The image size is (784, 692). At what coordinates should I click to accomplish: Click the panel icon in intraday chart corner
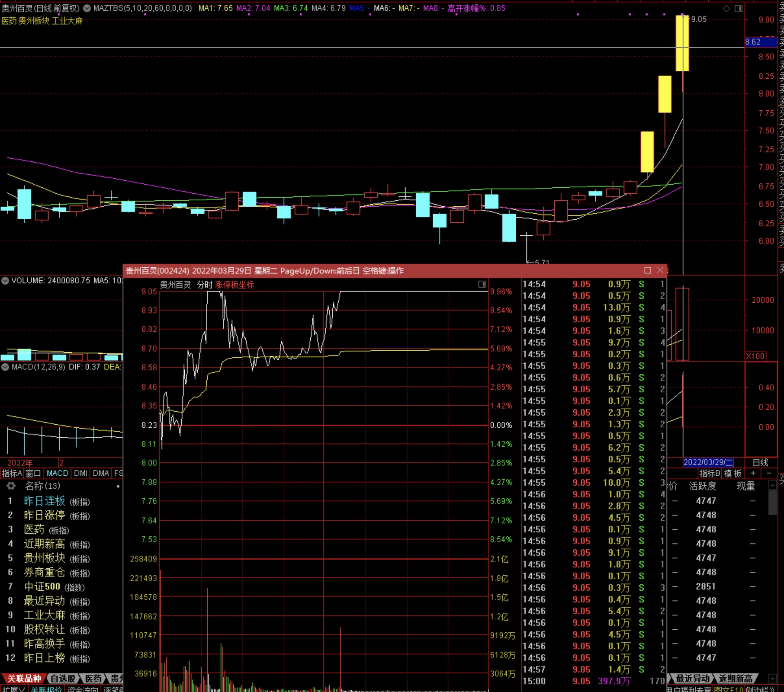482,284
